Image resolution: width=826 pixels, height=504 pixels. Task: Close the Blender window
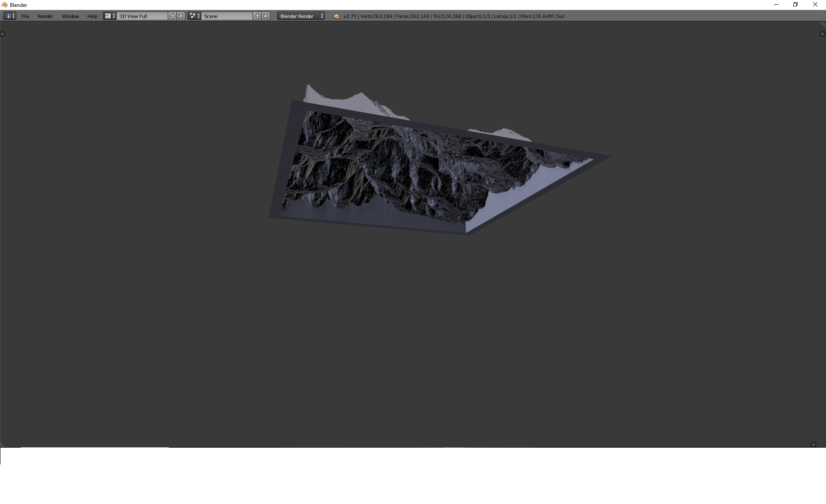point(815,5)
